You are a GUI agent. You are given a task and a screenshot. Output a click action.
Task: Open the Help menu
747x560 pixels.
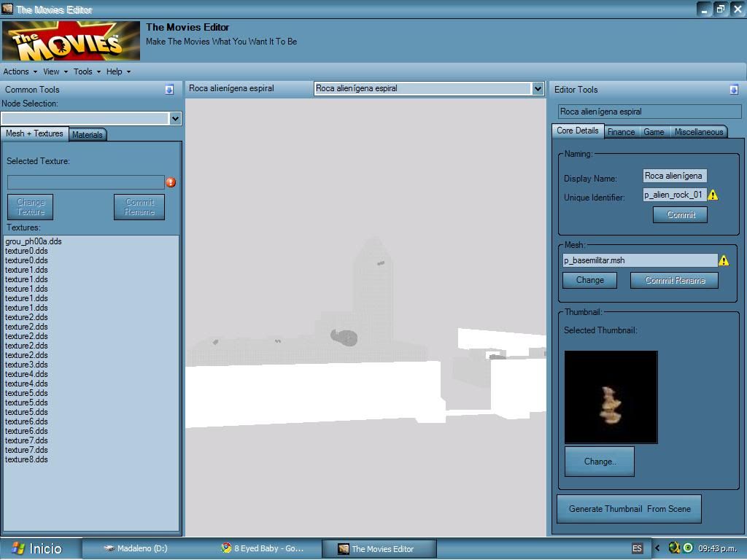coord(118,71)
